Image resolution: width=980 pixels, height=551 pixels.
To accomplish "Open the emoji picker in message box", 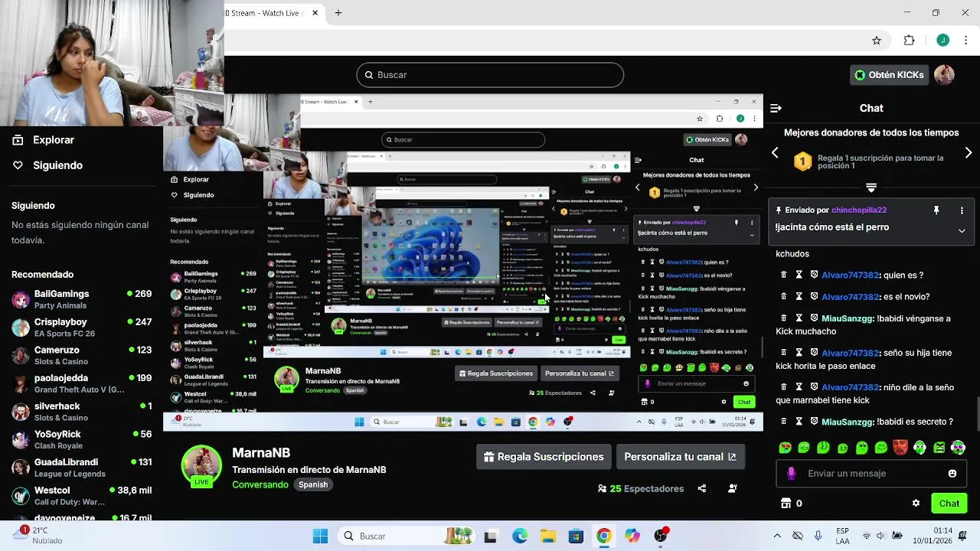I will [x=952, y=474].
